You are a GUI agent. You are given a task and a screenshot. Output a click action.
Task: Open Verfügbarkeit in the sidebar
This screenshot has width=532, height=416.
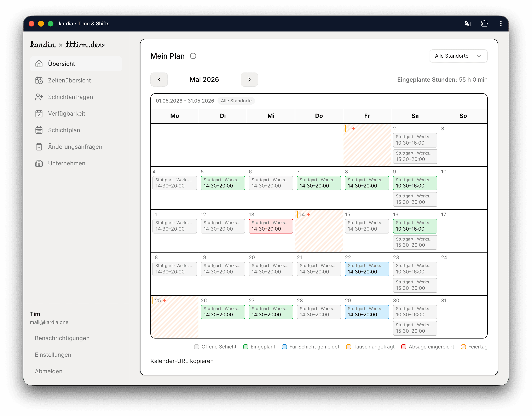click(x=76, y=114)
